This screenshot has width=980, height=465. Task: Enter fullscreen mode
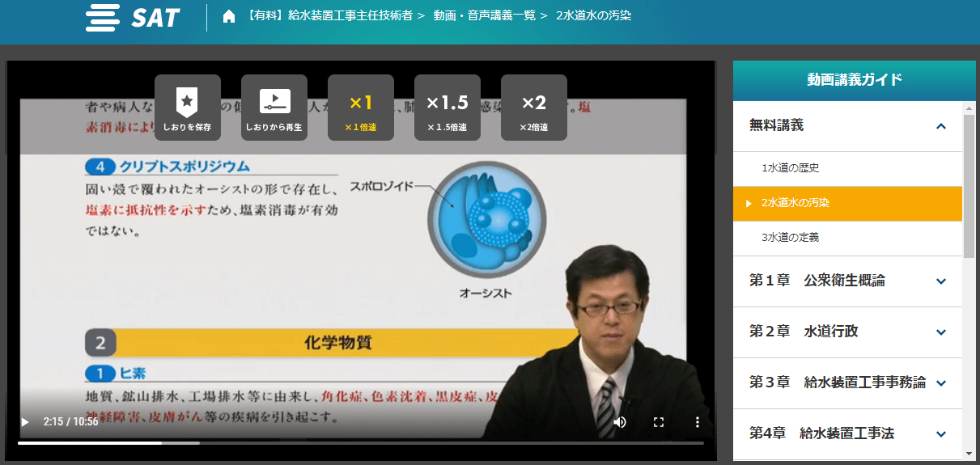(659, 422)
